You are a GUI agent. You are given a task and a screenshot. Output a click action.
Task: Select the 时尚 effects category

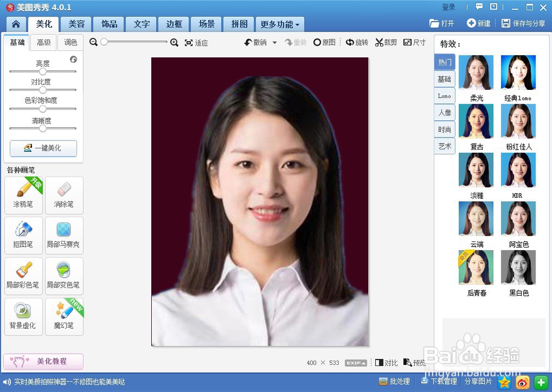[x=444, y=130]
